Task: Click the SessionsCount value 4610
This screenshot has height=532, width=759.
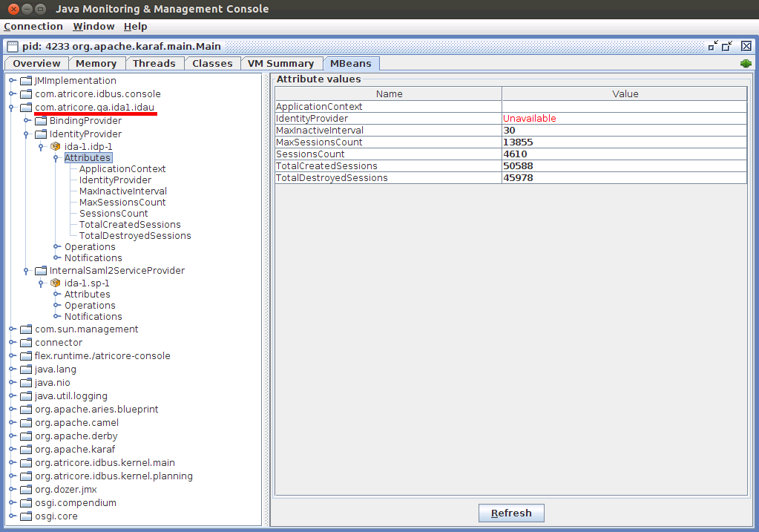Action: 625,154
